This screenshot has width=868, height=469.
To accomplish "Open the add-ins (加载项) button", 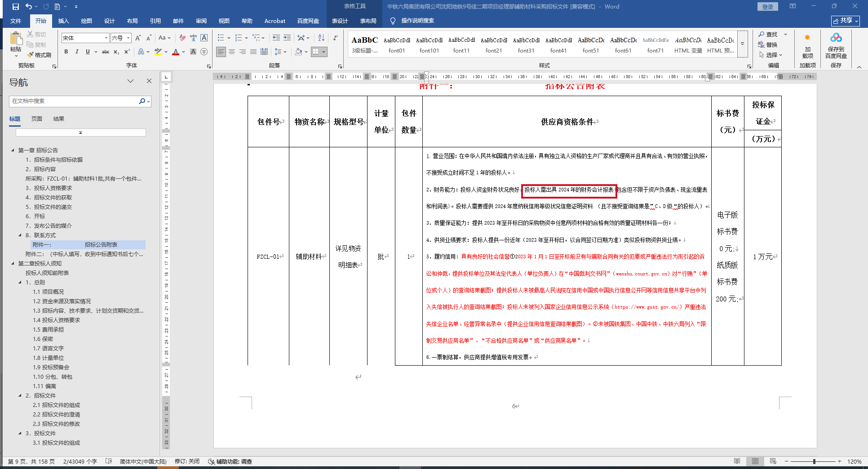I will pos(807,46).
